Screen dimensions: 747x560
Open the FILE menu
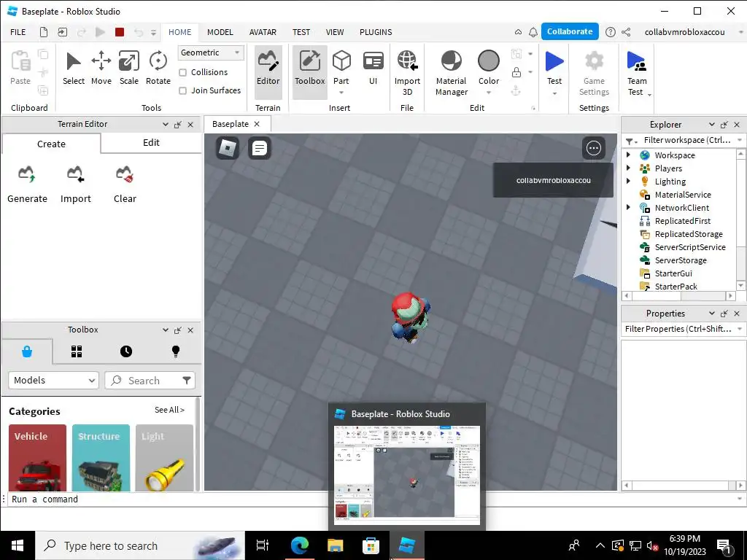pos(18,32)
